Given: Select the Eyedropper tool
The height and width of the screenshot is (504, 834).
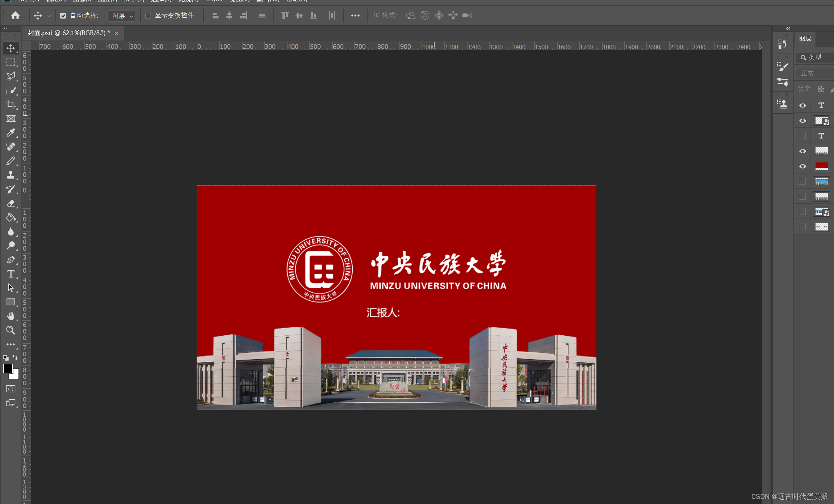Looking at the screenshot, I should [11, 133].
